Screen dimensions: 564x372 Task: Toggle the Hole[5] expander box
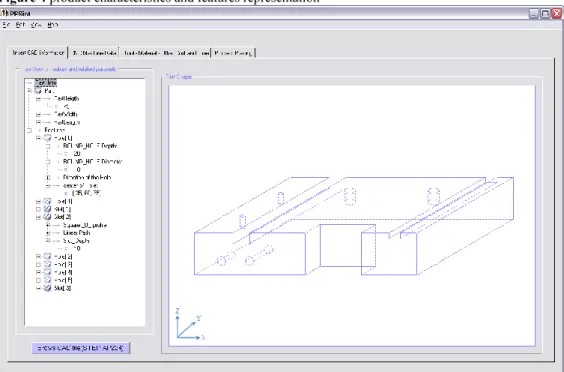[38, 280]
